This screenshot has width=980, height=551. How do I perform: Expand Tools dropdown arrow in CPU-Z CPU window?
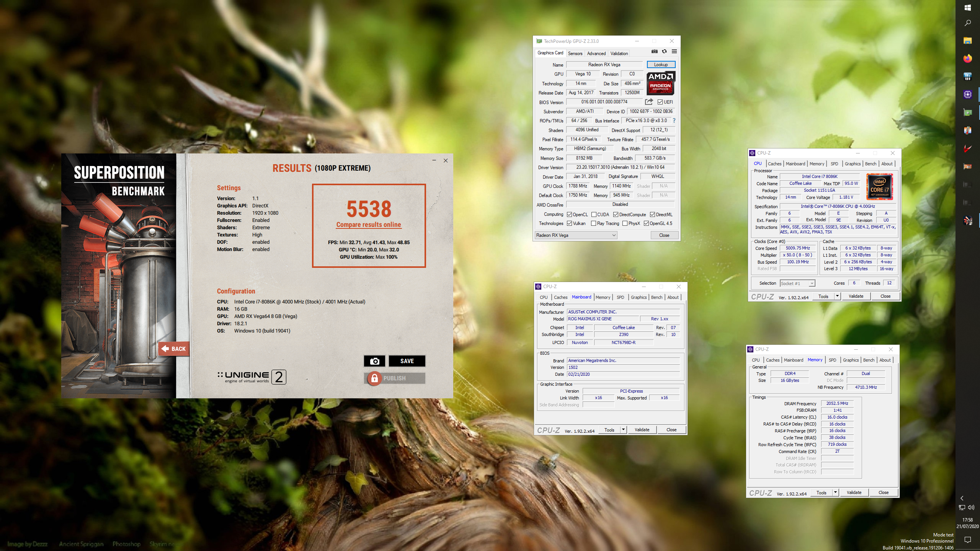837,296
